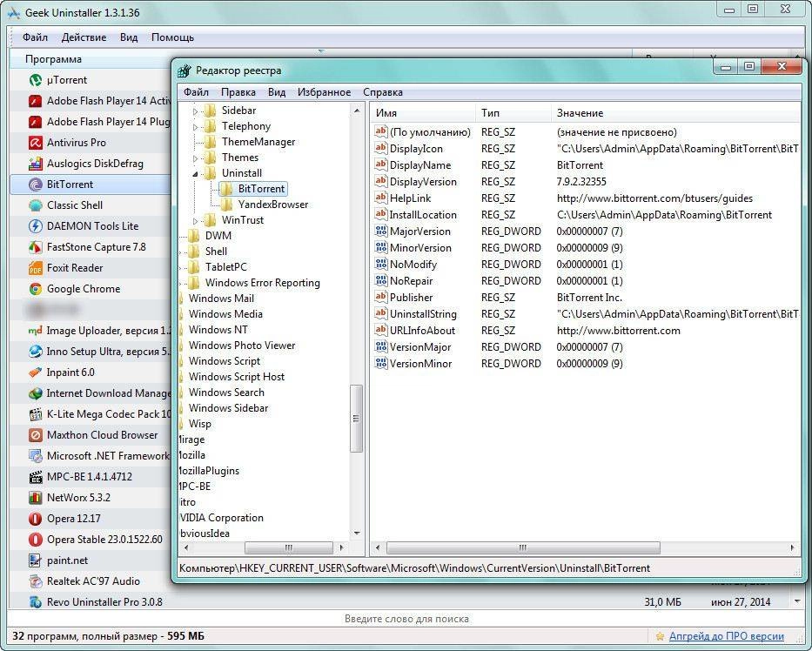Click values pane horizontal scrollbar thumb

pyautogui.click(x=523, y=547)
